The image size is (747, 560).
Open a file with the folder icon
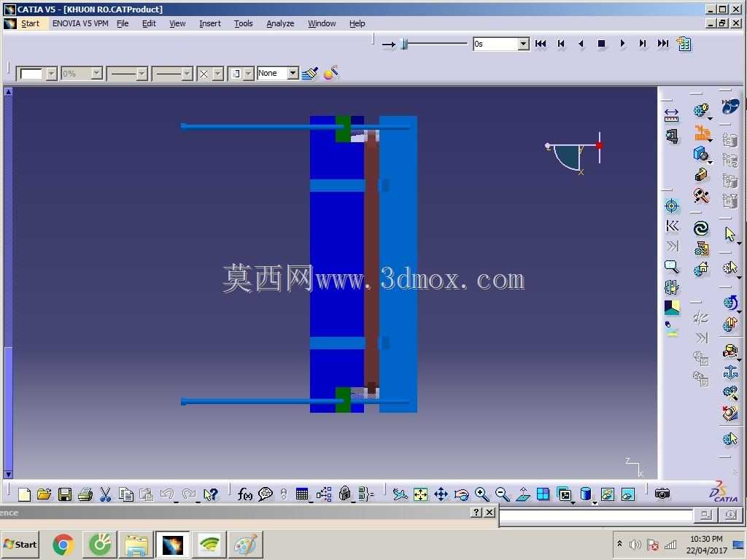click(44, 494)
